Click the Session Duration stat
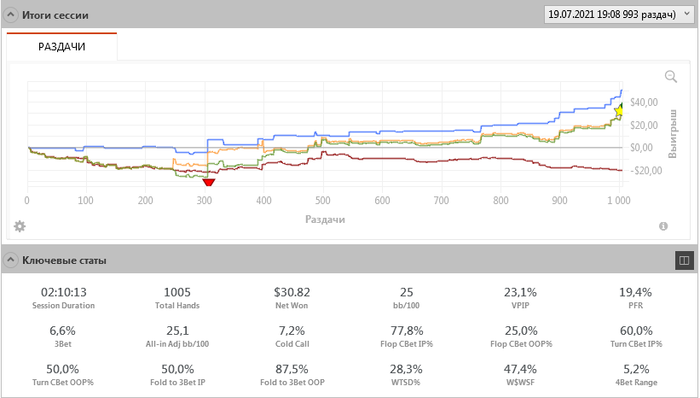Image resolution: width=700 pixels, height=398 pixels. pyautogui.click(x=63, y=298)
